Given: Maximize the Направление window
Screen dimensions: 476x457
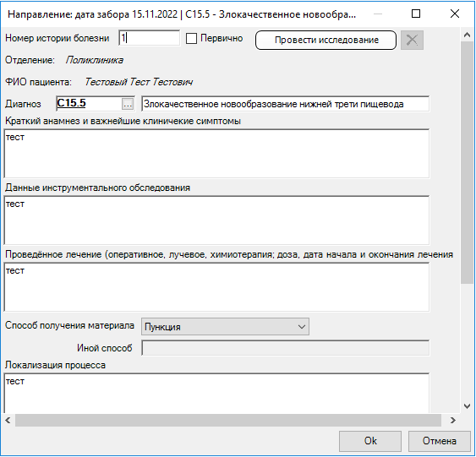Looking at the screenshot, I should pyautogui.click(x=416, y=14).
